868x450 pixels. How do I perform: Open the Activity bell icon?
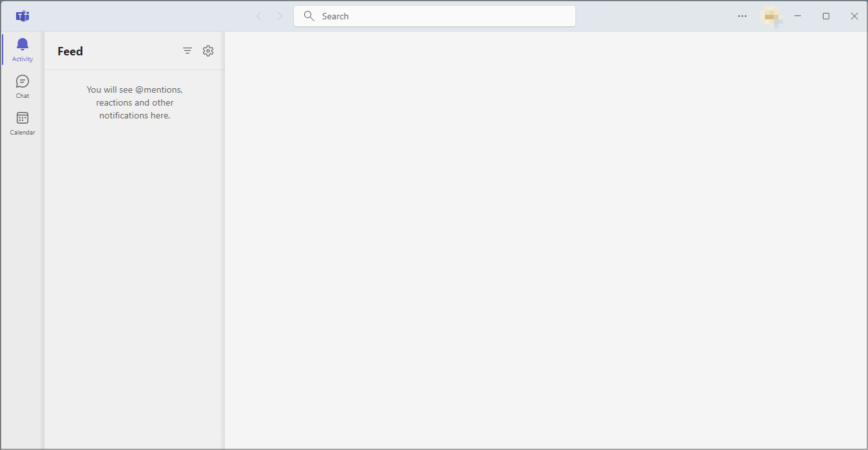(x=22, y=45)
